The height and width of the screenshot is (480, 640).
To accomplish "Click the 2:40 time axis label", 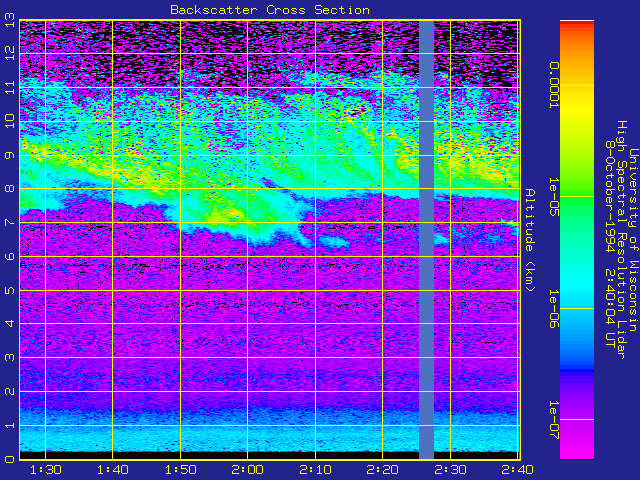I will point(517,470).
